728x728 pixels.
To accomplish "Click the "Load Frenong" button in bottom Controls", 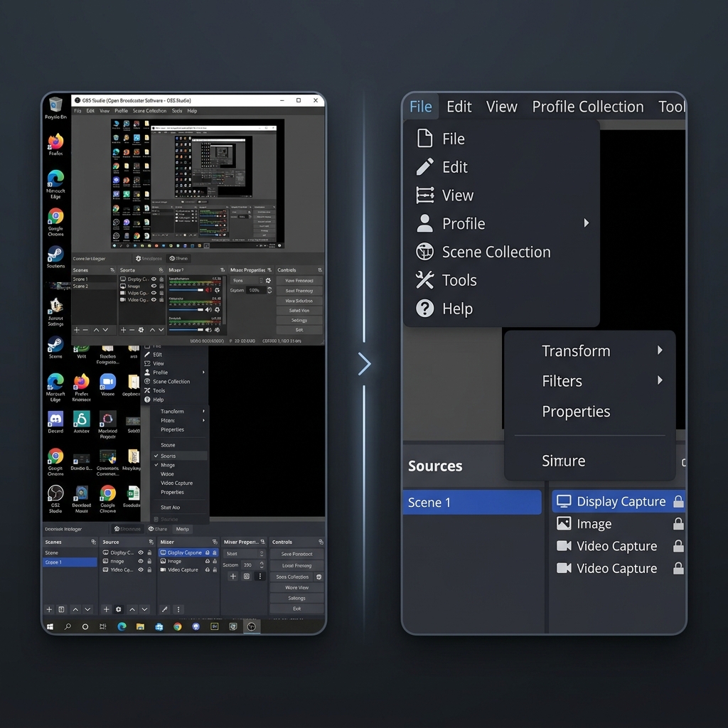I will (x=296, y=565).
